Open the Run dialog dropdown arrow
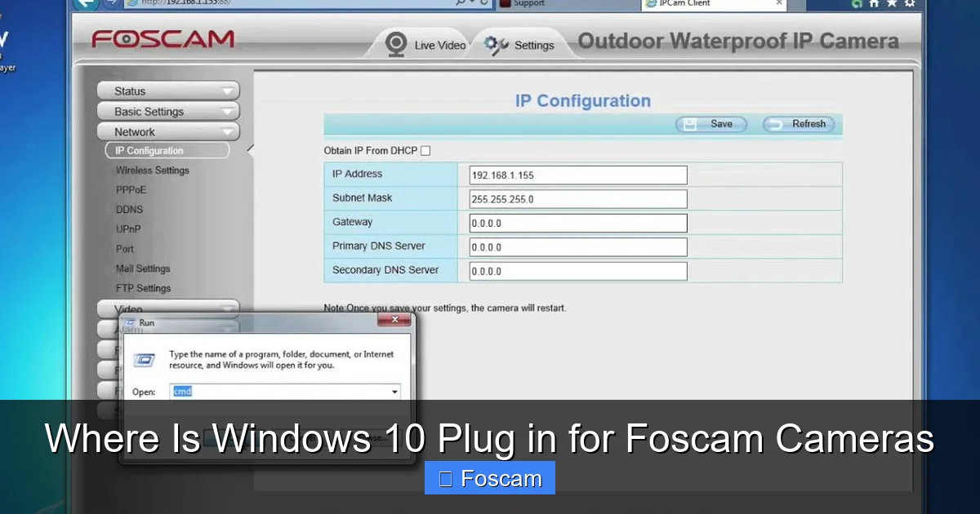 (x=395, y=391)
